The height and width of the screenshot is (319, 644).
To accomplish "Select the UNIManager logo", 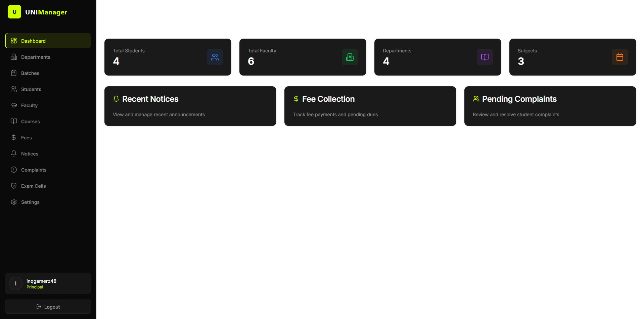I will [37, 12].
